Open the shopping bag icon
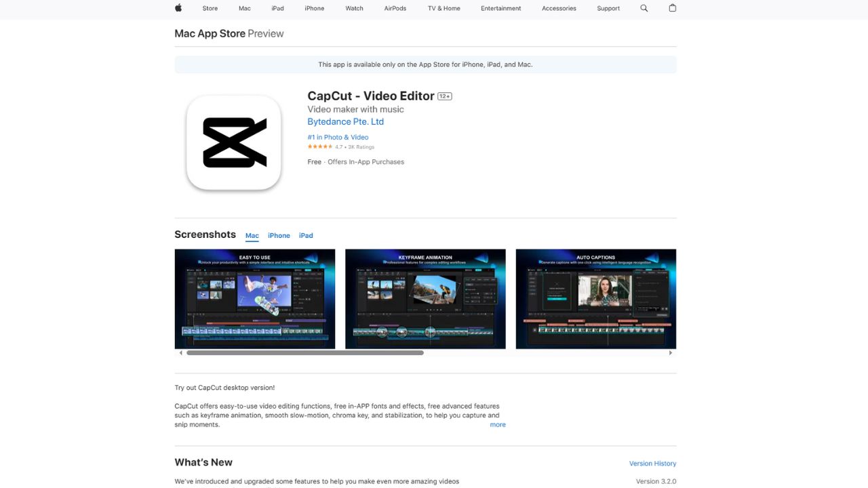Viewport: 868px width, 488px height. click(x=673, y=8)
